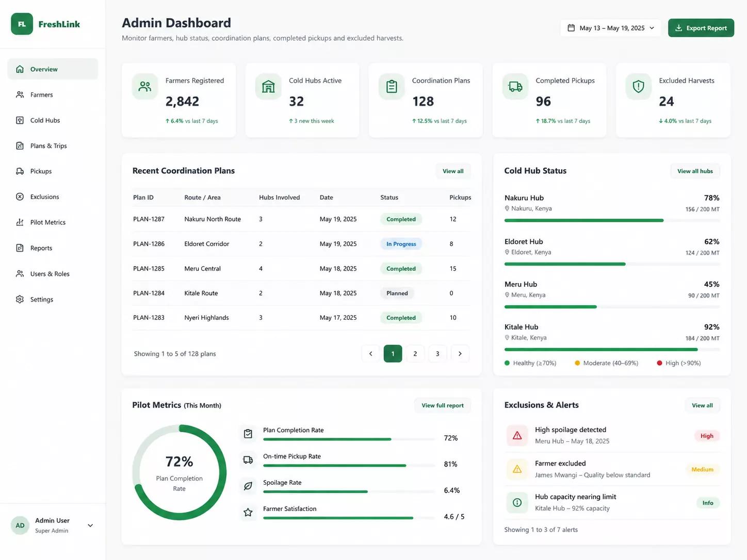Click the Coordination Plans clipboard icon
747x560 pixels.
[392, 87]
